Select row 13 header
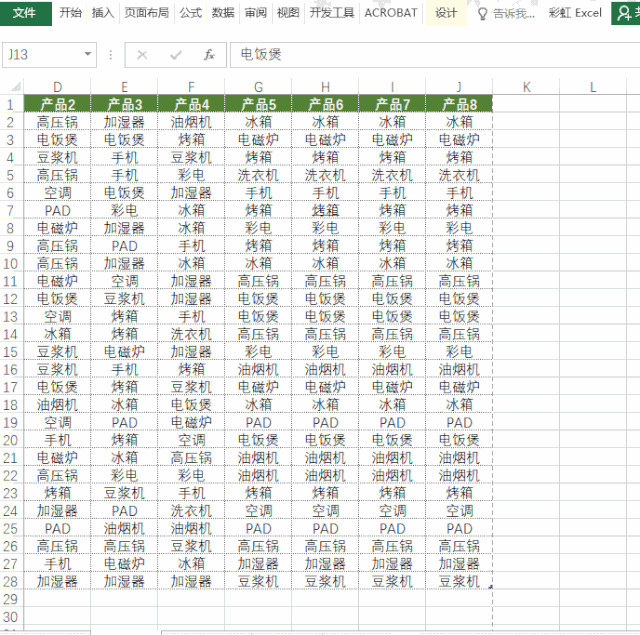640x635 pixels. (11, 317)
